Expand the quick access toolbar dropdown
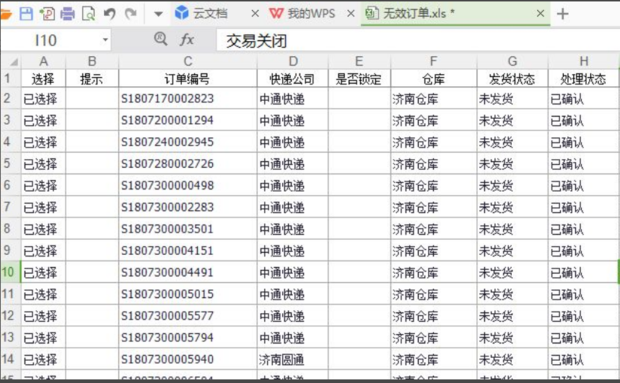This screenshot has width=620, height=383. coord(158,14)
